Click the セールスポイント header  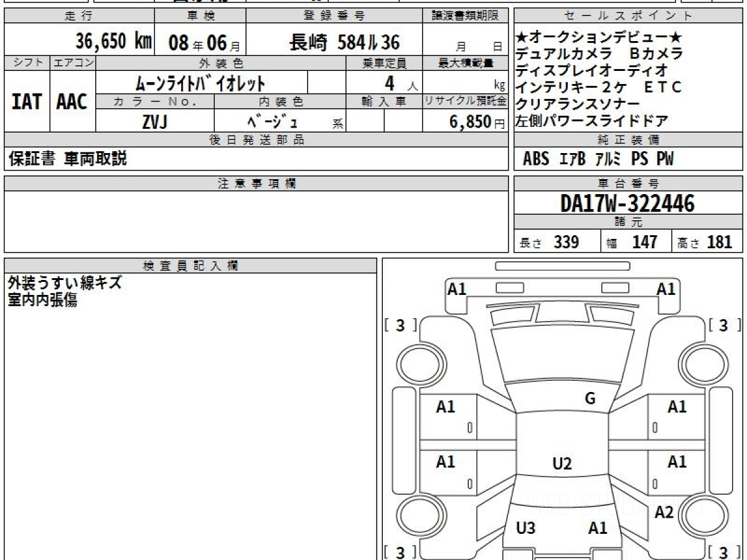(627, 16)
